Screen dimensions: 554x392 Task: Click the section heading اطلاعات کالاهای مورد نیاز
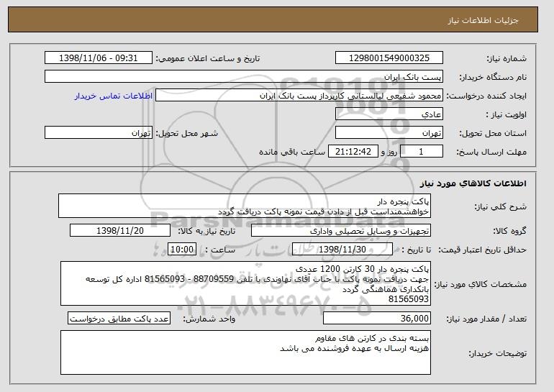click(x=473, y=183)
